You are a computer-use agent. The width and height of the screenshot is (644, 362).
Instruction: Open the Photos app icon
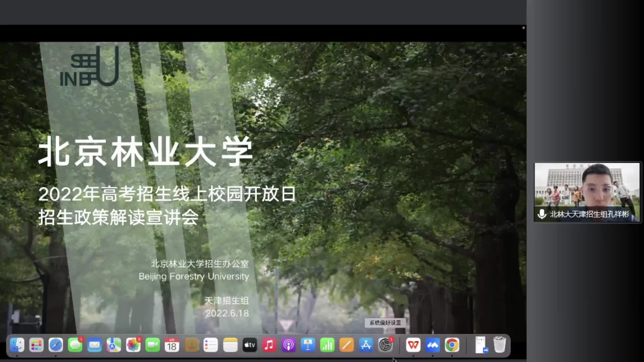(x=133, y=345)
